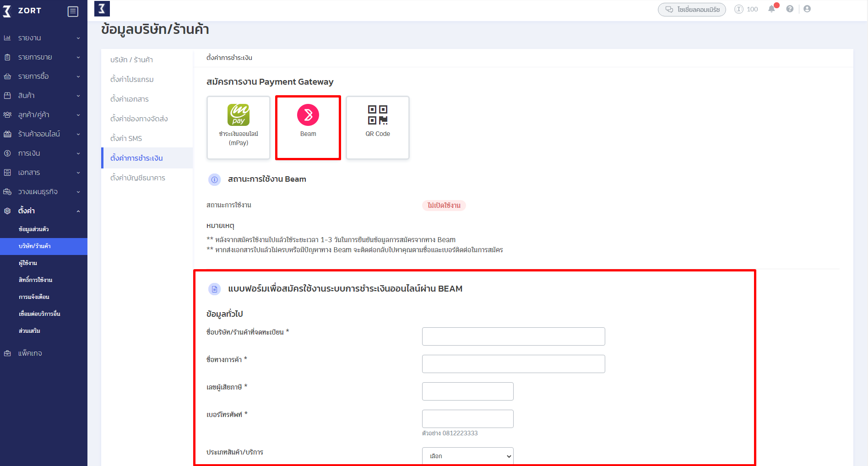
Task: Open the เลือก product type dropdown
Action: click(x=467, y=456)
